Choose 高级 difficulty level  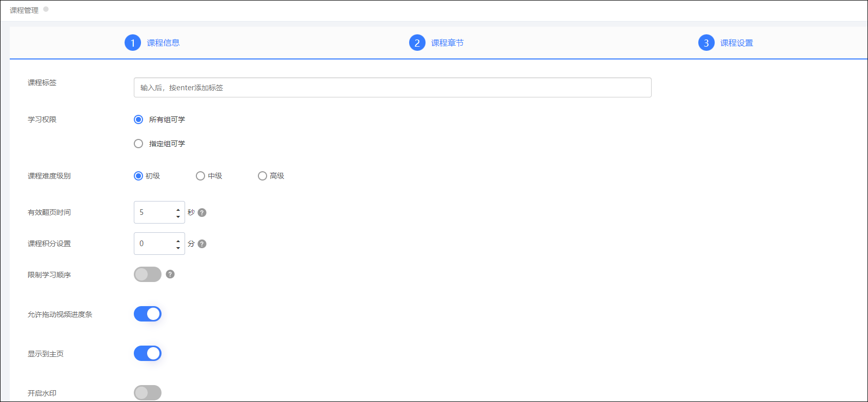[263, 176]
